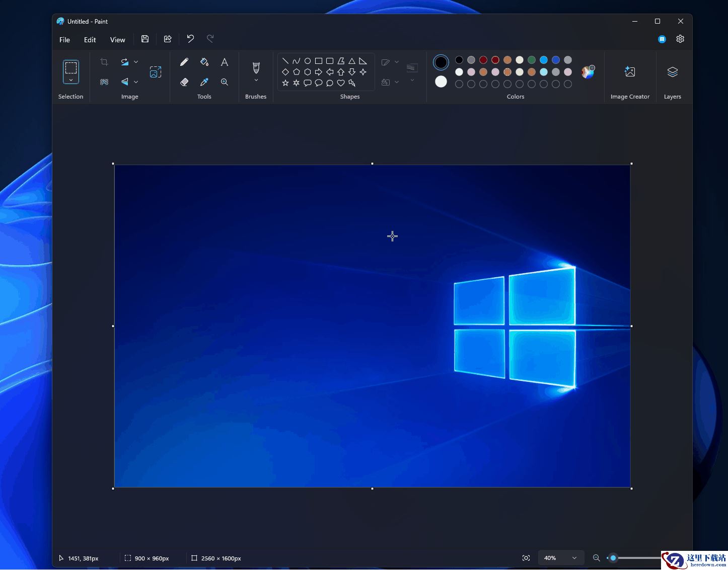The width and height of the screenshot is (728, 570).
Task: Choose the Diamond shape
Action: 285,72
